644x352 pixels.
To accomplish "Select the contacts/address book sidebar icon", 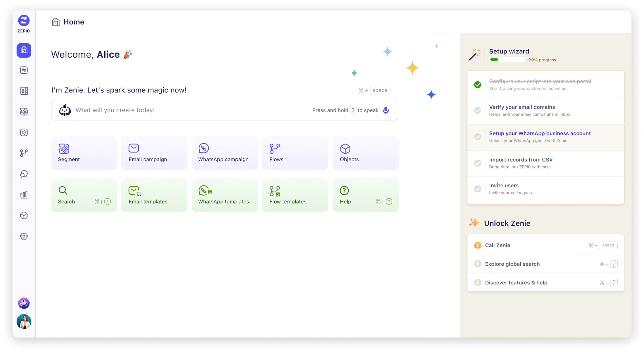I will coord(23,91).
